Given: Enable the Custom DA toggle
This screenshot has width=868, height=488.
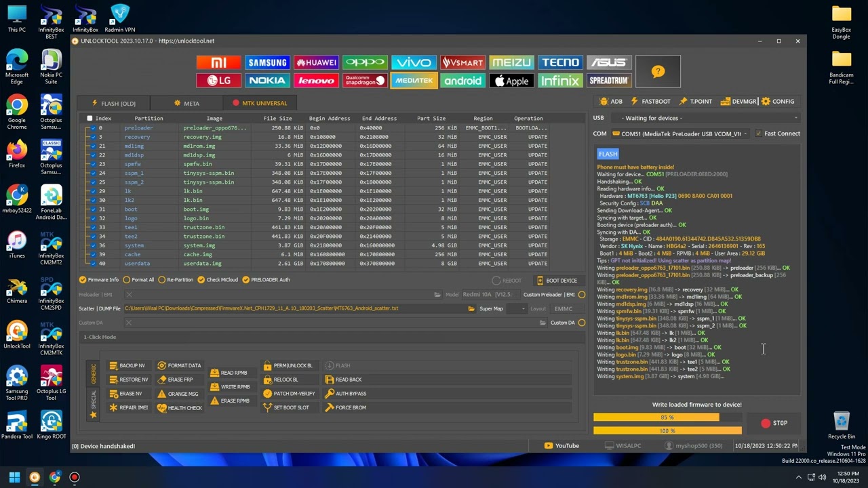Looking at the screenshot, I should pos(582,323).
